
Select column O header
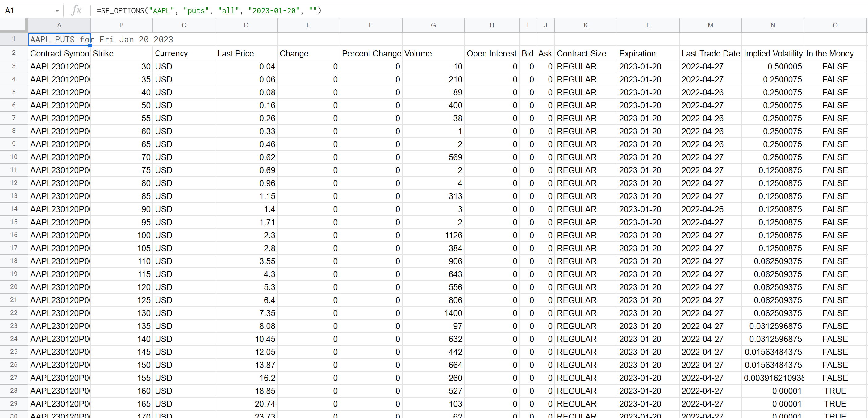click(835, 25)
